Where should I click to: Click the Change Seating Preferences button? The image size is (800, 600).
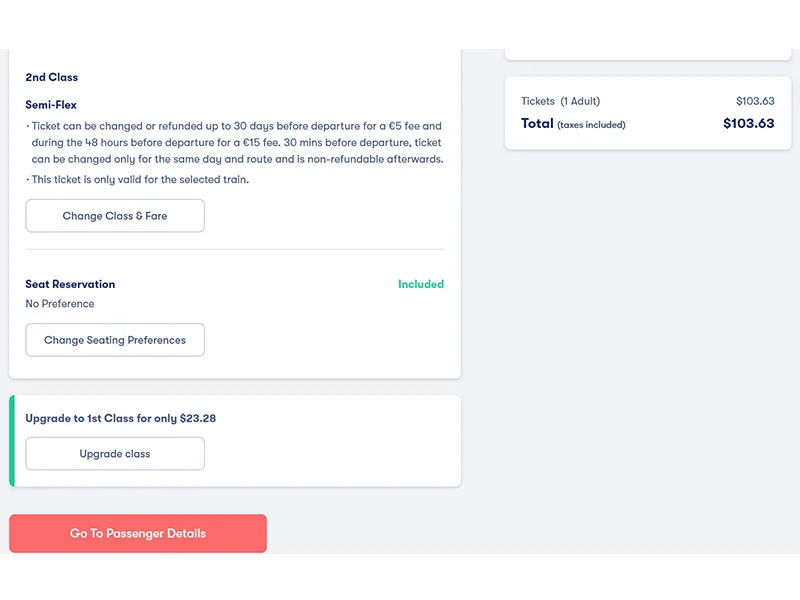114,340
